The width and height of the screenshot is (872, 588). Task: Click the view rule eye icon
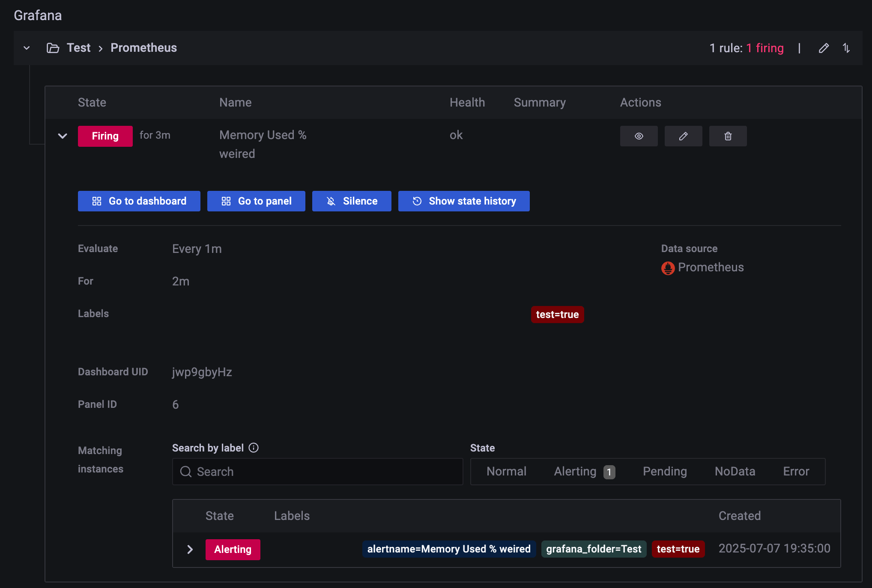click(x=639, y=136)
